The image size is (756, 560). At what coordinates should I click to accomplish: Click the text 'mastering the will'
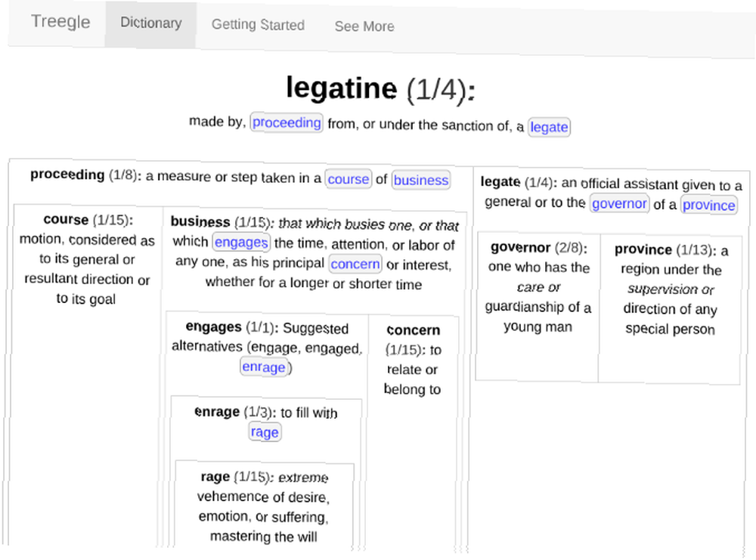coord(264,537)
